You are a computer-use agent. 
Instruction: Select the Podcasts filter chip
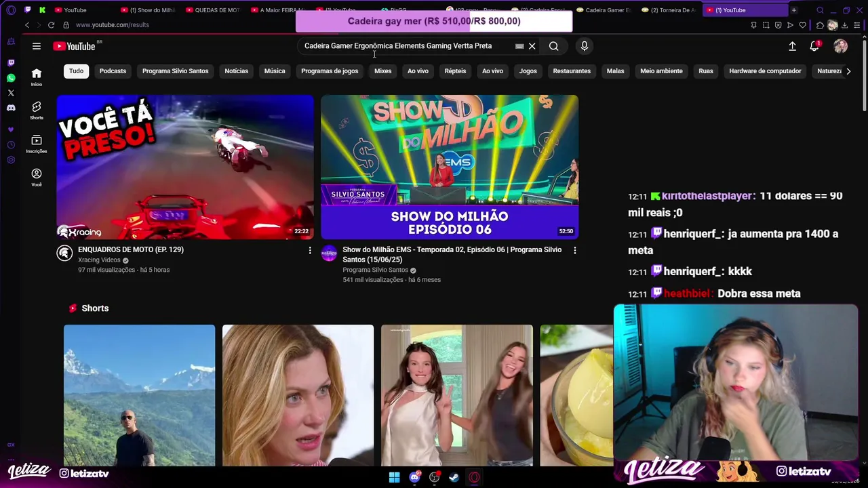pyautogui.click(x=113, y=71)
